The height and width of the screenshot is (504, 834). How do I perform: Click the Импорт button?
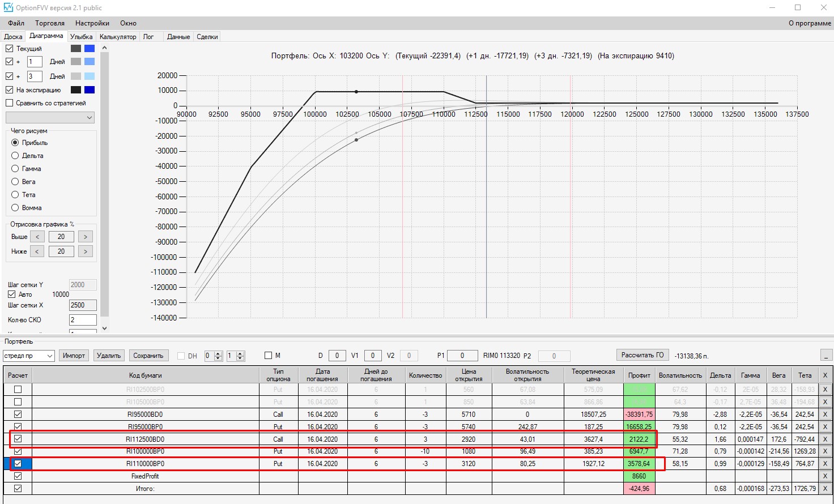(74, 356)
